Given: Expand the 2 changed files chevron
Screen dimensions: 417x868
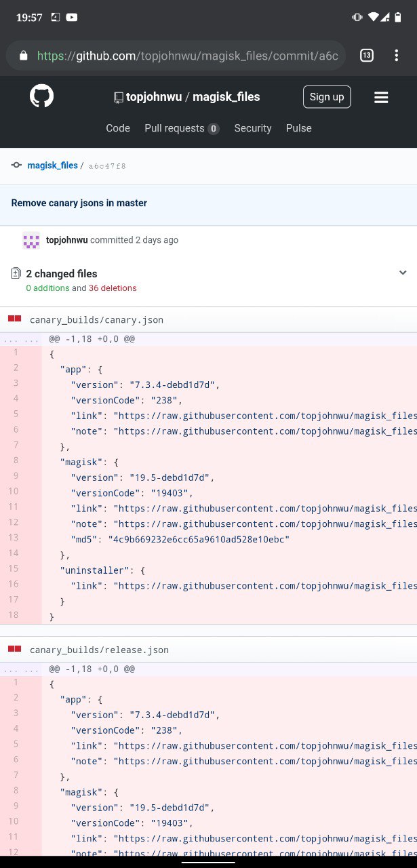Looking at the screenshot, I should click(x=403, y=273).
